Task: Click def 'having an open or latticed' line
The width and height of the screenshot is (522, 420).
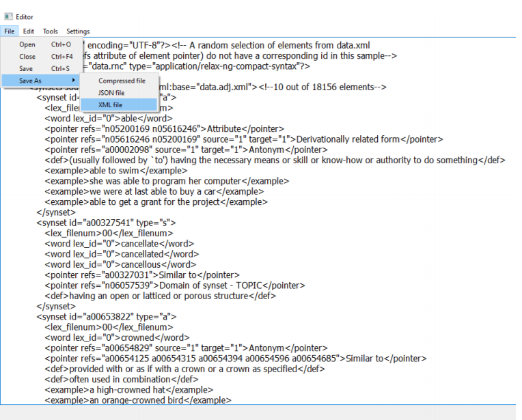Action: [160, 296]
